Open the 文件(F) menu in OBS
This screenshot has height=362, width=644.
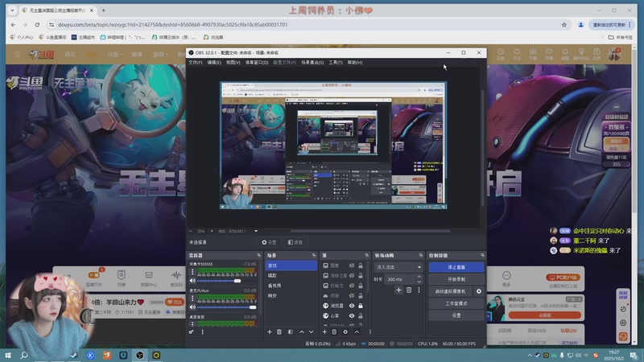(195, 63)
